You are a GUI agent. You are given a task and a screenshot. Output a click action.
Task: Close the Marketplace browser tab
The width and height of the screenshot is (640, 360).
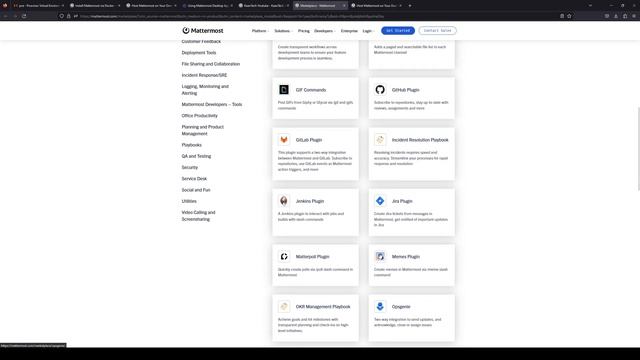pos(344,6)
